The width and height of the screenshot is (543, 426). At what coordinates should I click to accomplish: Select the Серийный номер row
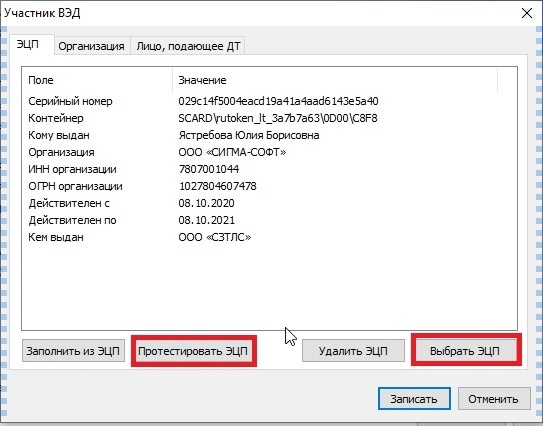pyautogui.click(x=269, y=101)
